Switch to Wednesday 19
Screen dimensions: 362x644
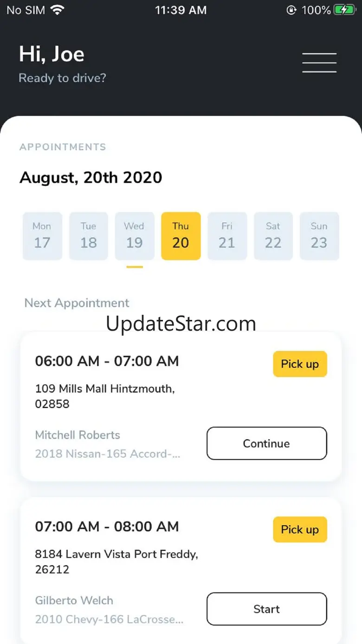tap(135, 236)
